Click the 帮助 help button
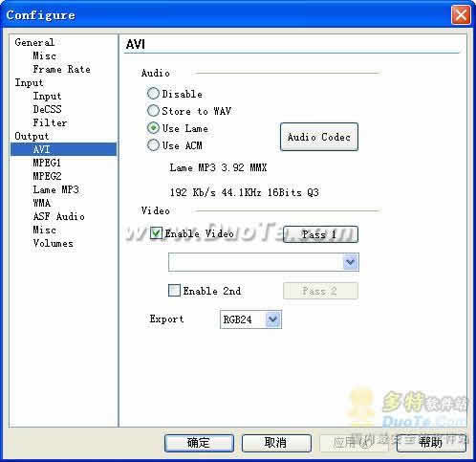 [x=431, y=443]
